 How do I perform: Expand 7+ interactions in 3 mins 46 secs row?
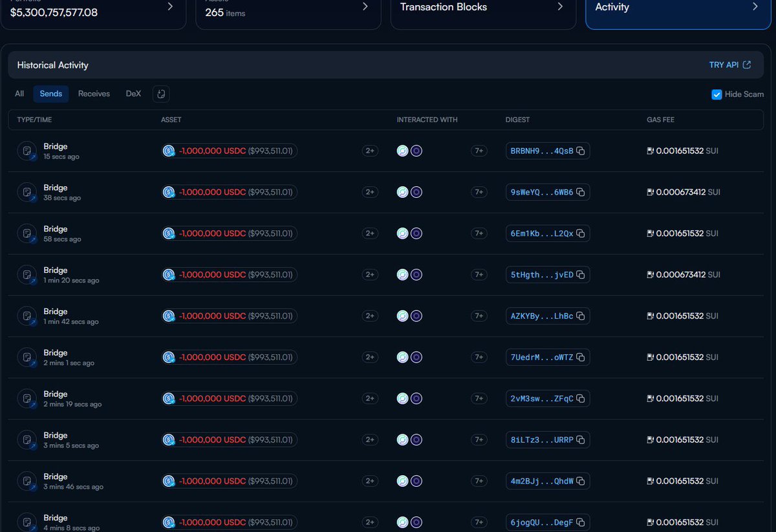[x=479, y=481]
